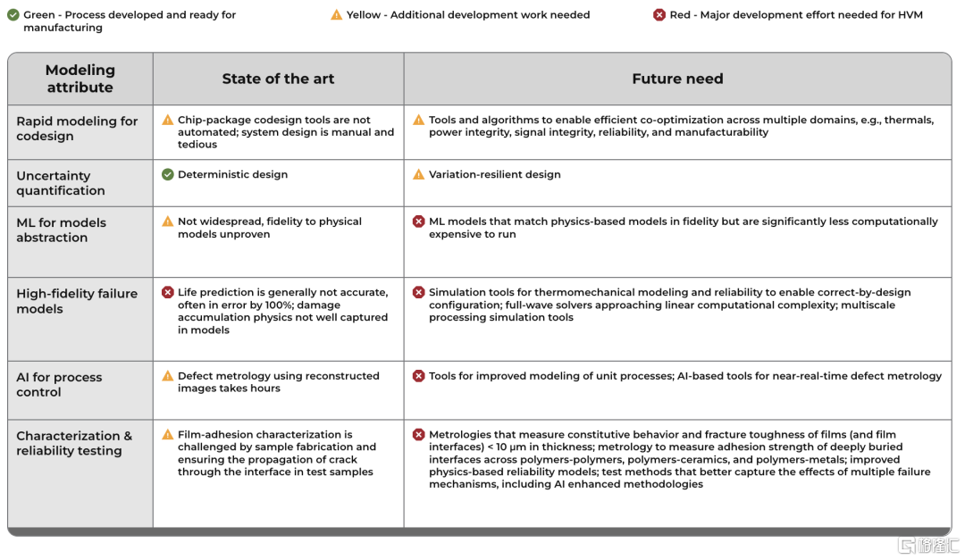Click the warning icon beside Not widespread text

pyautogui.click(x=167, y=221)
